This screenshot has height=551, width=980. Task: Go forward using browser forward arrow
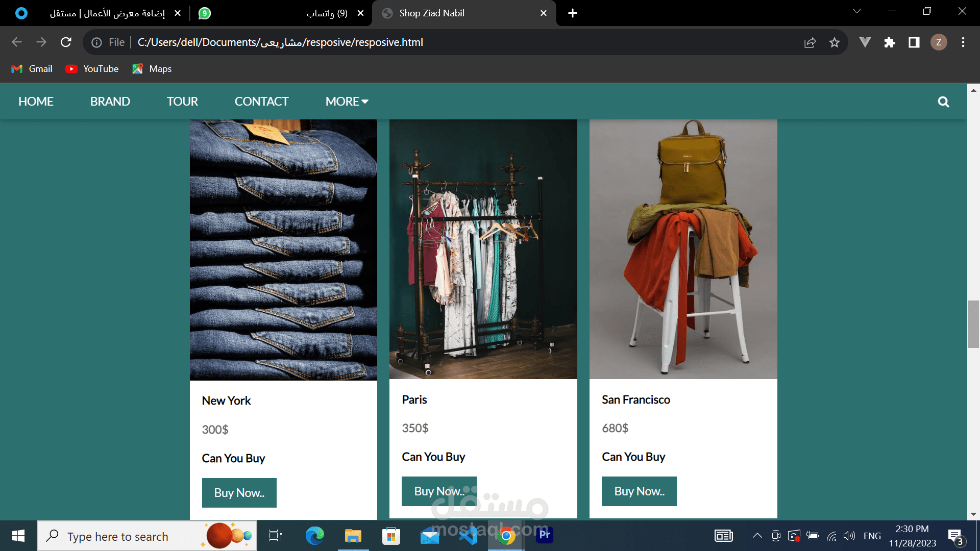(x=41, y=42)
